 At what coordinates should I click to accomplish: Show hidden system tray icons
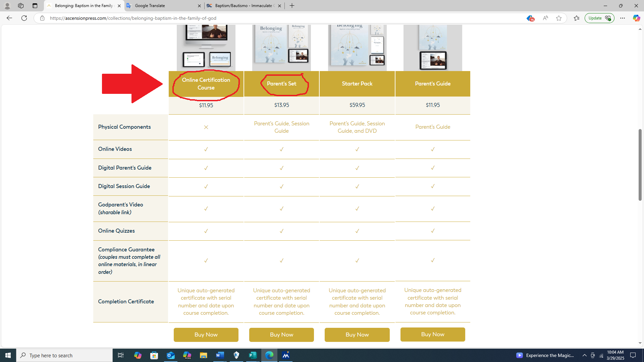click(584, 355)
